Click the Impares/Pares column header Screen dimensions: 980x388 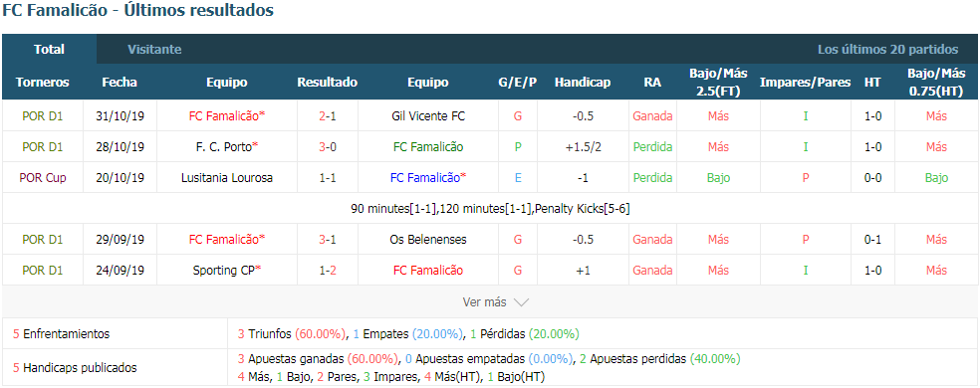805,83
